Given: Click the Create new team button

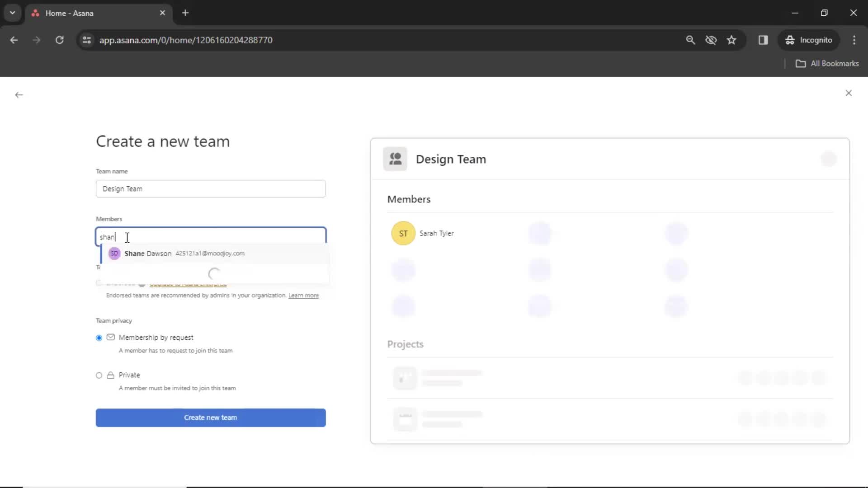Looking at the screenshot, I should (211, 418).
